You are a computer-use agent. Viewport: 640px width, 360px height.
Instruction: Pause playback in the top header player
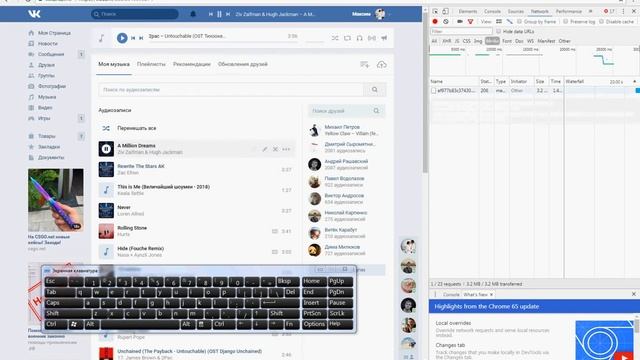tap(219, 14)
